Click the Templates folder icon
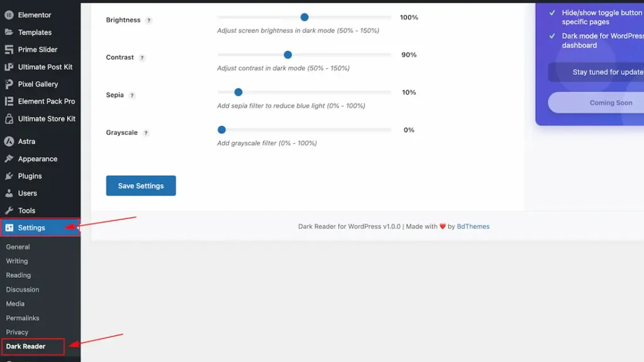 [9, 32]
